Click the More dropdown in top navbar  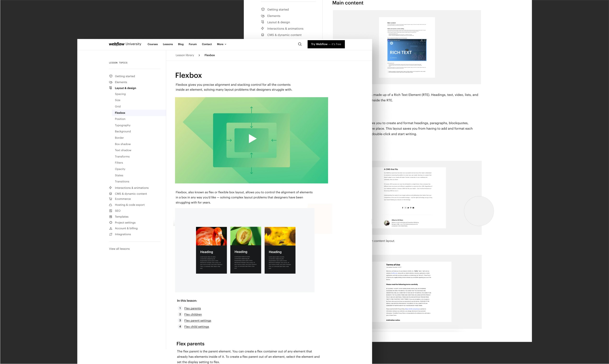(x=221, y=44)
